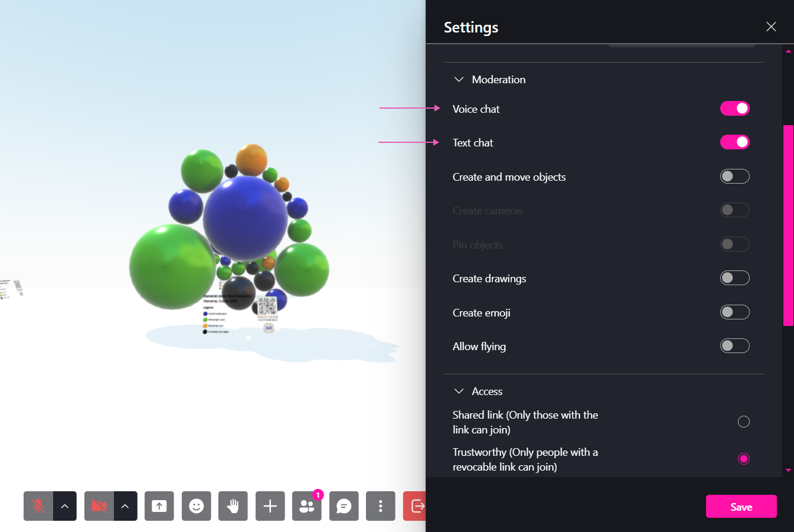Open the More options menu
Viewport: 794px width, 532px height.
tap(380, 506)
